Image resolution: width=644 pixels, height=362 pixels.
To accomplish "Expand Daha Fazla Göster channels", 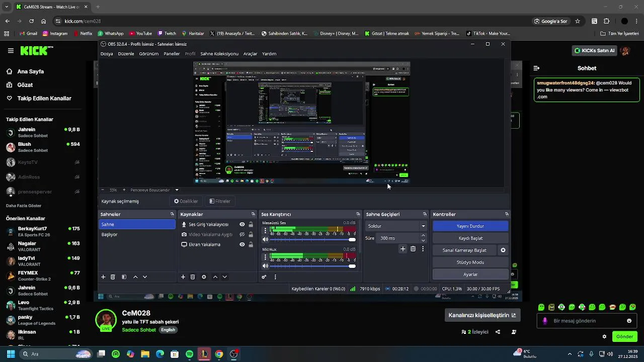I will point(24,206).
